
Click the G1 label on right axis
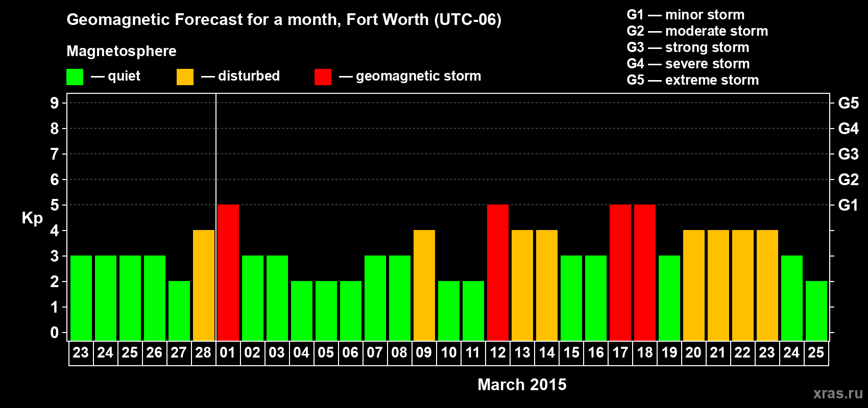[849, 205]
